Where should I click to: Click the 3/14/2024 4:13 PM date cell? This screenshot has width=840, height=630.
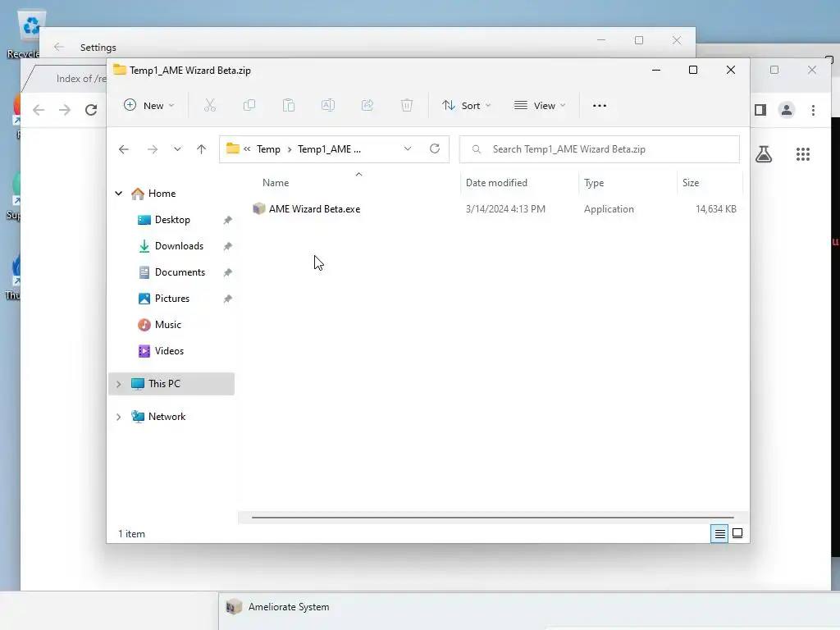(x=505, y=209)
